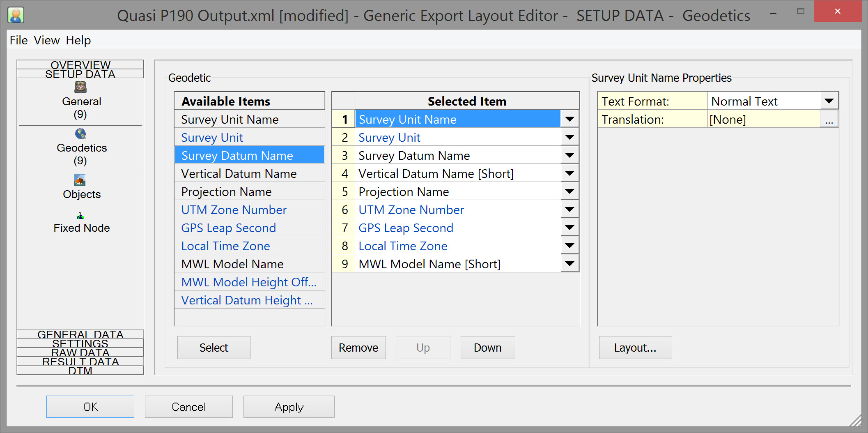Select UTM Zone Number in Available Items
The width and height of the screenshot is (868, 433).
(x=234, y=210)
